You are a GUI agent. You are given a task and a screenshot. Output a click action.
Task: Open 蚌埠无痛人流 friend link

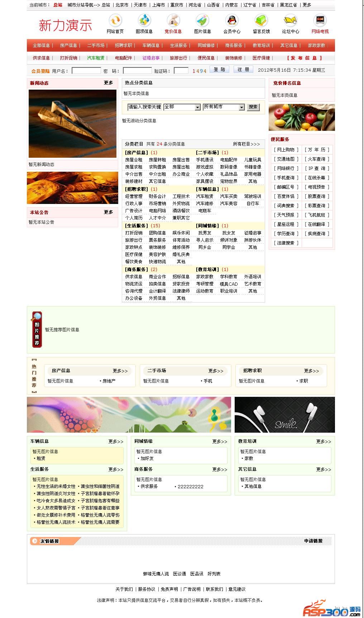[156, 574]
